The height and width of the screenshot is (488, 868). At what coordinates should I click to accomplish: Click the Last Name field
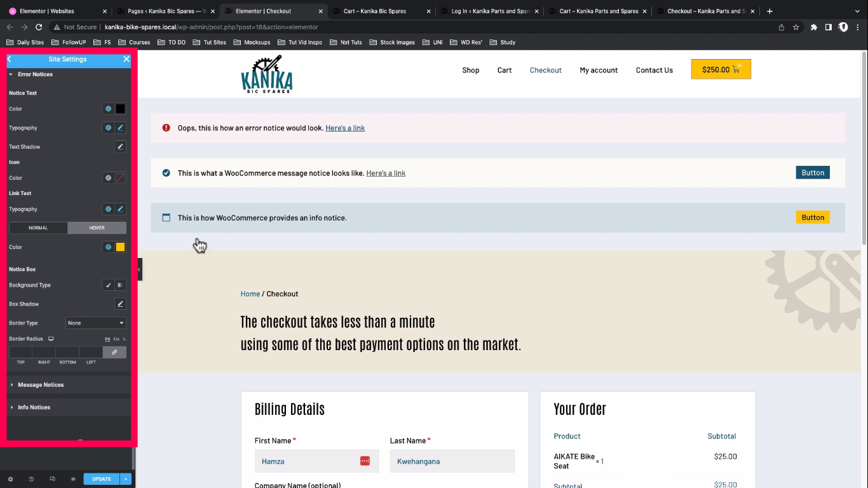[x=452, y=461]
